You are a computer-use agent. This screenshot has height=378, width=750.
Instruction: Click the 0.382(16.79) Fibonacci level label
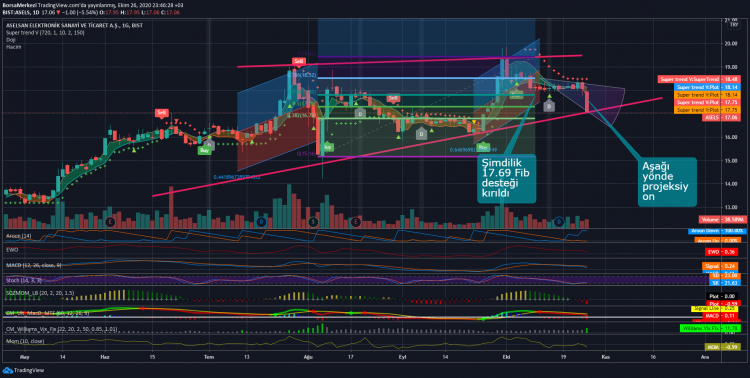tap(302, 115)
